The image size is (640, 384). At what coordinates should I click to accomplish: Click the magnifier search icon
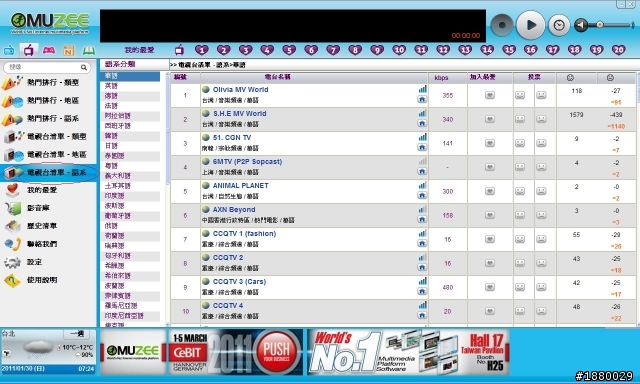pos(84,67)
